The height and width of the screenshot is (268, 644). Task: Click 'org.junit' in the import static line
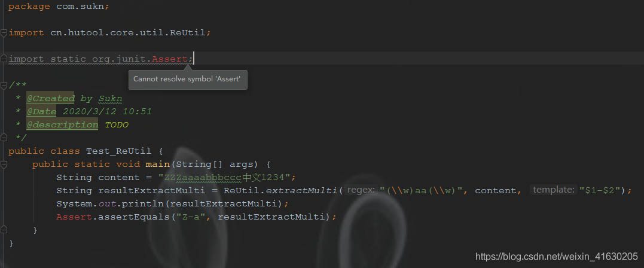click(119, 59)
